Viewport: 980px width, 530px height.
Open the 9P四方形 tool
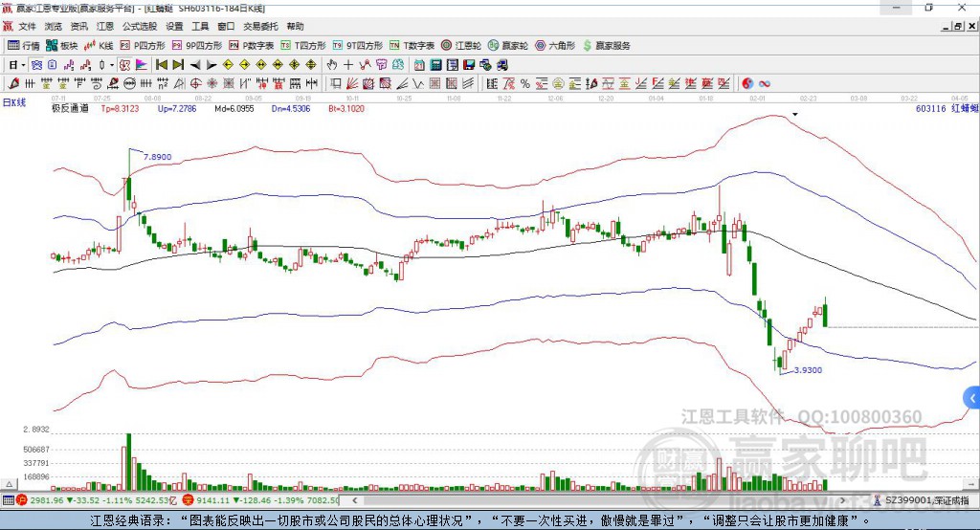point(196,46)
